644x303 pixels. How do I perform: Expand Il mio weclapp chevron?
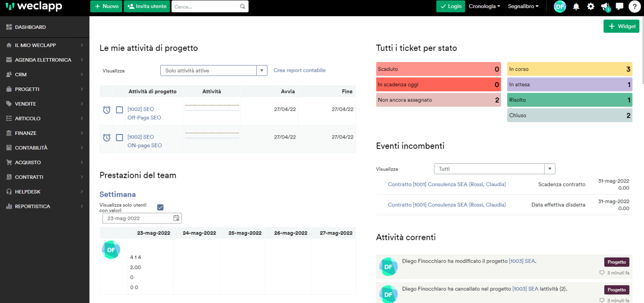coord(82,45)
